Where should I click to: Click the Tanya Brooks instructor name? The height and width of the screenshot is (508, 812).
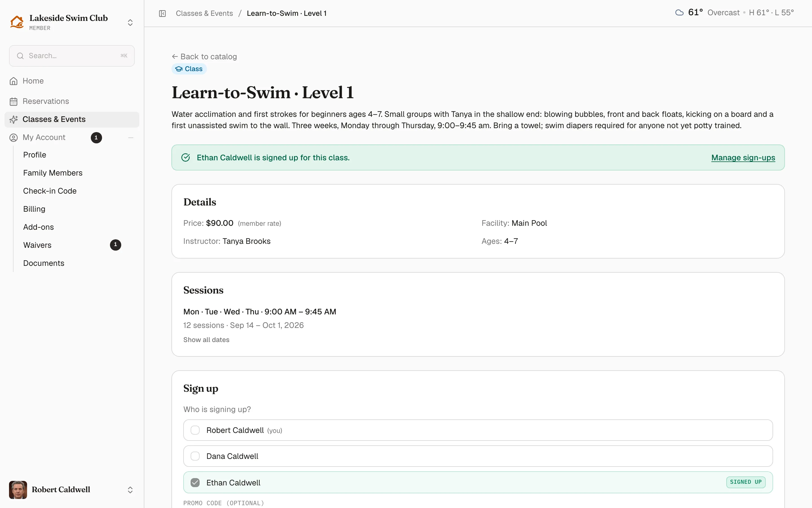[x=246, y=241]
